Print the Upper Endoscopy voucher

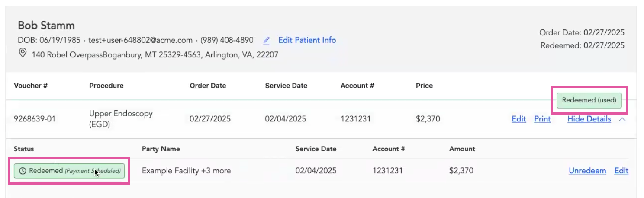[542, 119]
